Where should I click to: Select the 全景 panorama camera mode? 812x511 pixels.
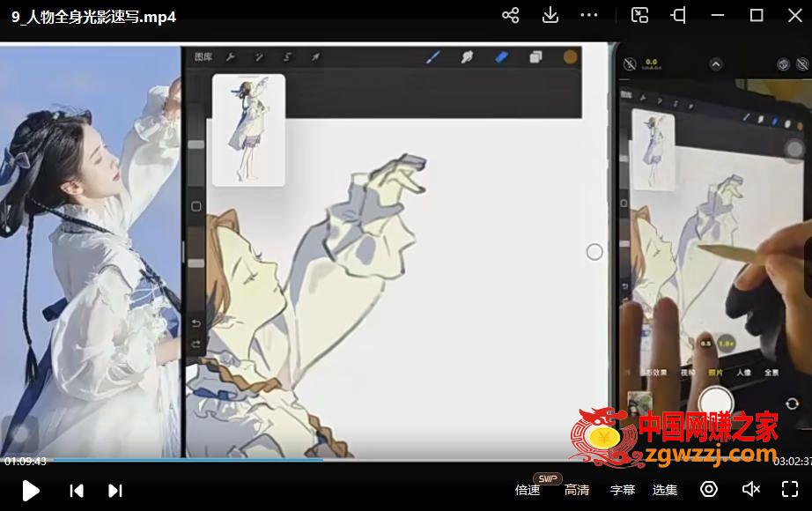point(771,373)
